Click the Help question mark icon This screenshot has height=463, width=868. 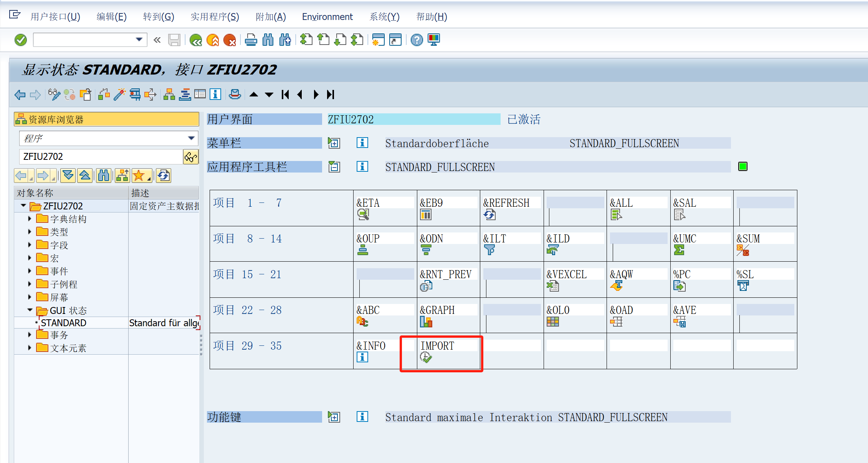click(x=417, y=40)
